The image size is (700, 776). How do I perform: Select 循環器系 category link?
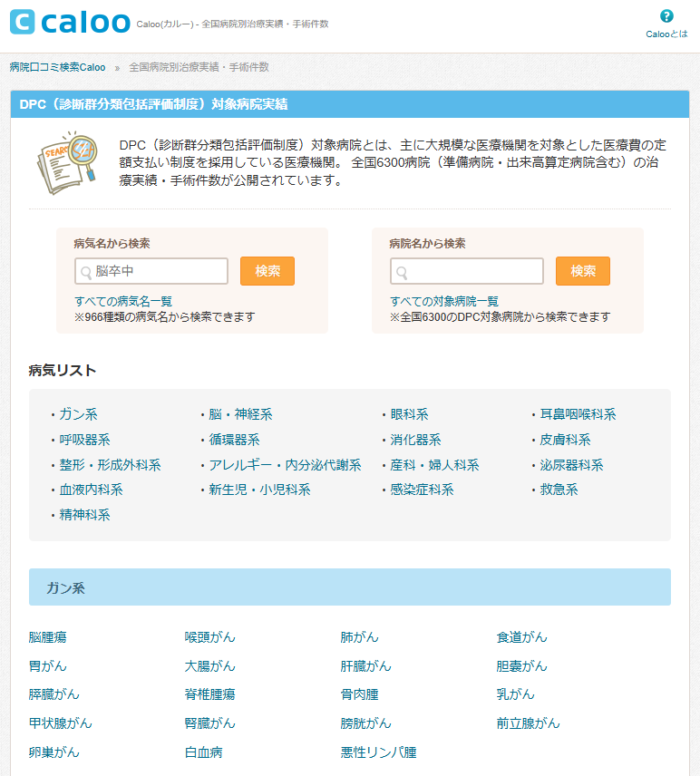[x=233, y=440]
